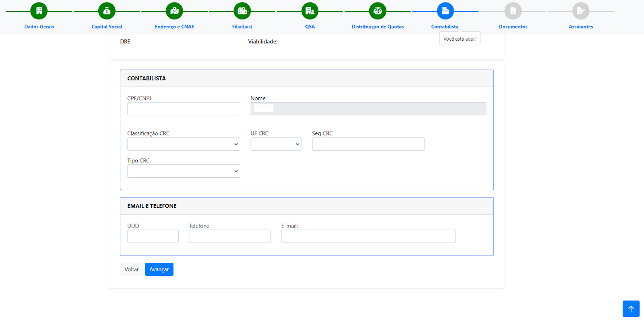This screenshot has width=644, height=320.
Task: Focus the DDD input field
Action: click(x=153, y=236)
